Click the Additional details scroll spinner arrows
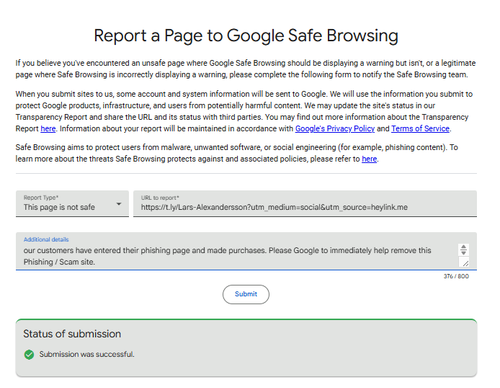 463,250
